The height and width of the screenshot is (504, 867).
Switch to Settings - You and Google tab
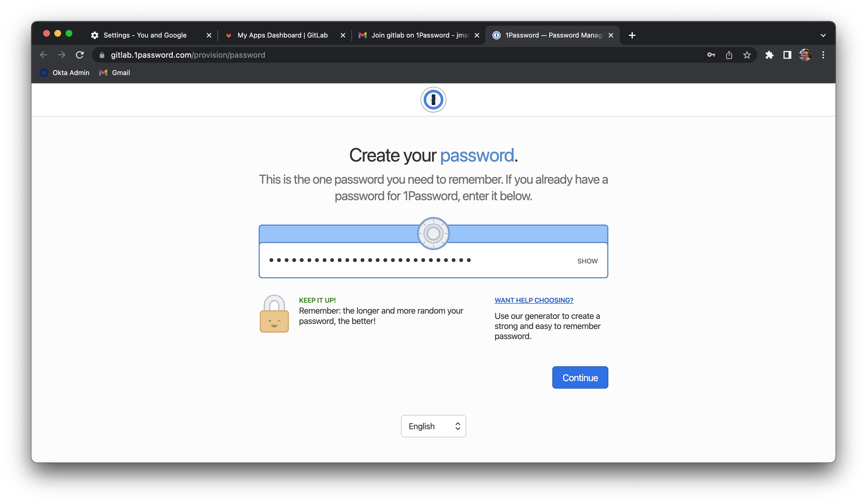click(145, 35)
